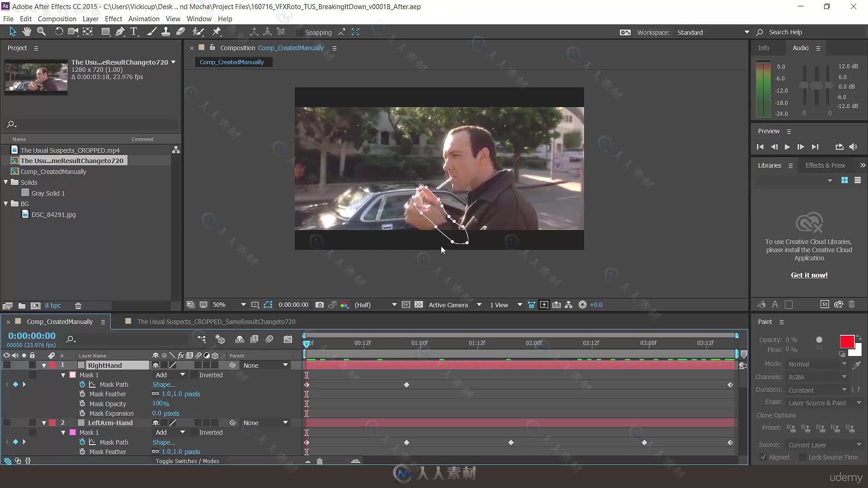Click Get it now Creative Cloud link
The width and height of the screenshot is (868, 488).
coord(809,275)
